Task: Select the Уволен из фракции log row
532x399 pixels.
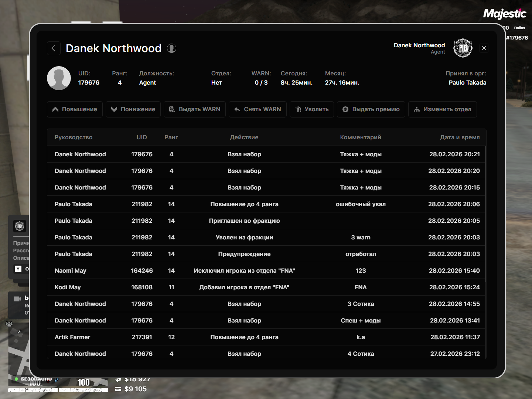Action: pyautogui.click(x=244, y=237)
